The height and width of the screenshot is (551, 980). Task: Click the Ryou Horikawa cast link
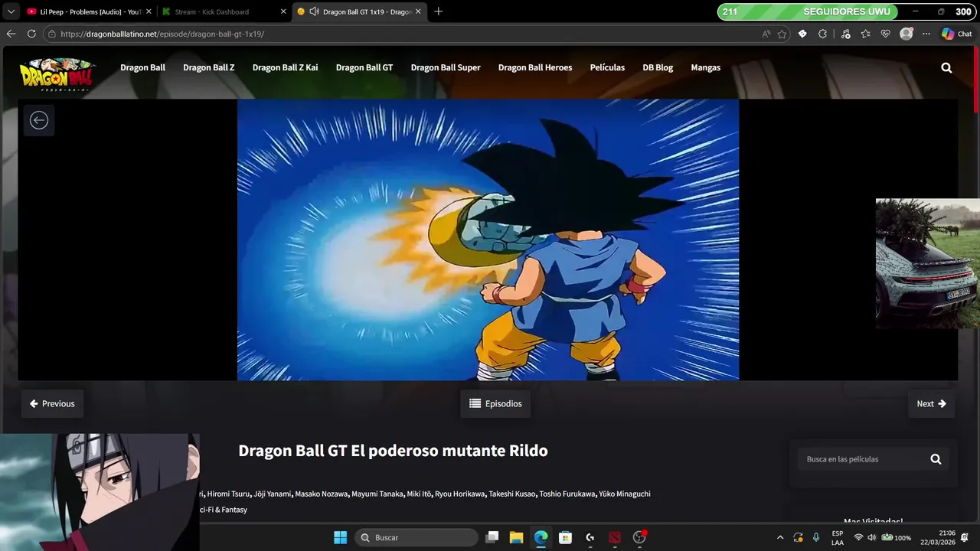(459, 494)
